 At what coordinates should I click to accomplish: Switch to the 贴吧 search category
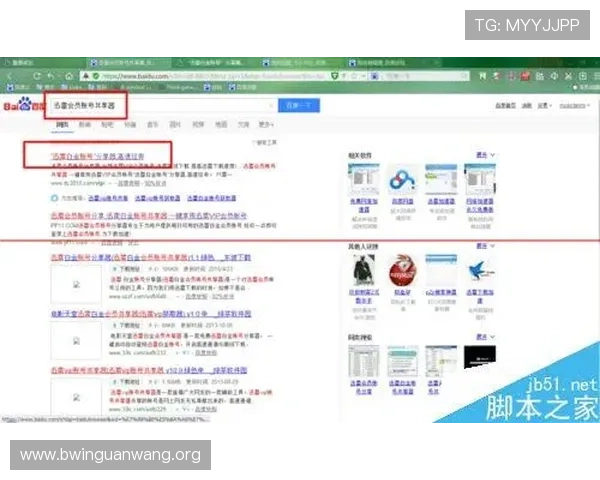coord(107,124)
